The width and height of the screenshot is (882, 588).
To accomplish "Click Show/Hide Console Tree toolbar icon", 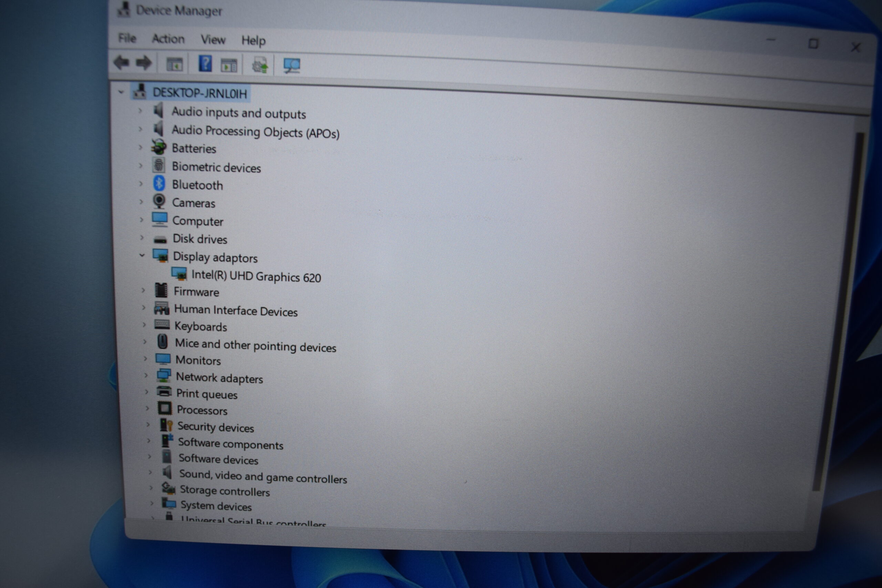I will click(174, 64).
